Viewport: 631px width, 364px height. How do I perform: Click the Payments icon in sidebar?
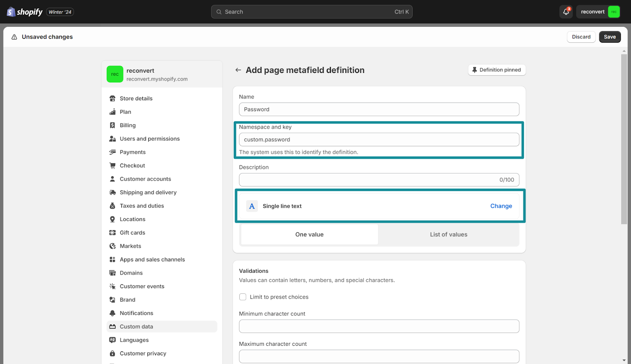pyautogui.click(x=112, y=152)
